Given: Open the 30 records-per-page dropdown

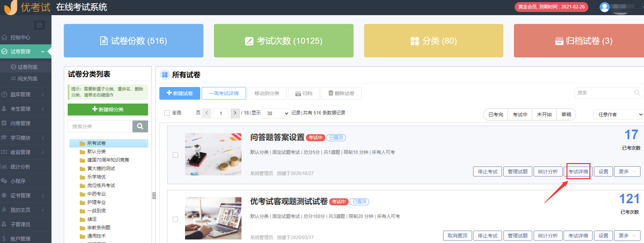Looking at the screenshot, I should pyautogui.click(x=277, y=113).
